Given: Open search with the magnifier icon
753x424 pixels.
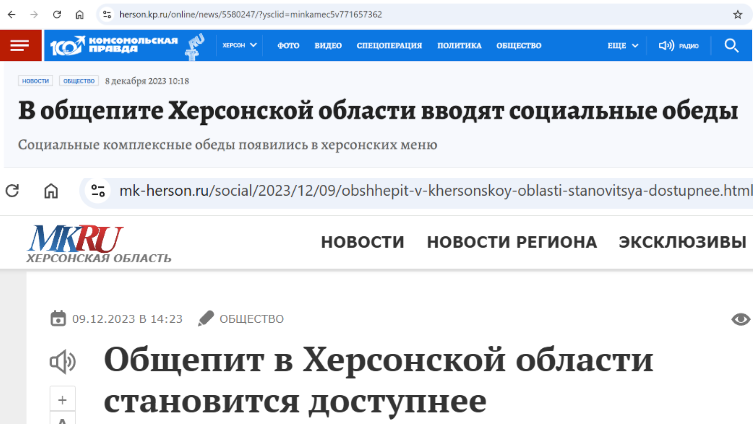Looking at the screenshot, I should [731, 46].
